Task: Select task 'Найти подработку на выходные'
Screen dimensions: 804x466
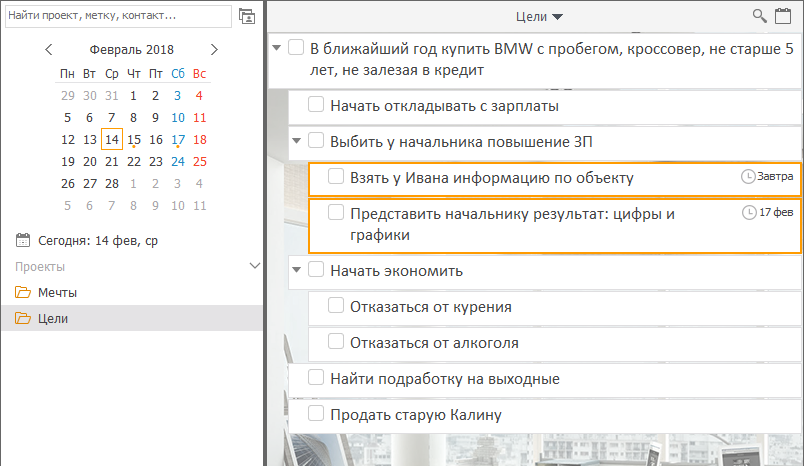Action: [445, 379]
